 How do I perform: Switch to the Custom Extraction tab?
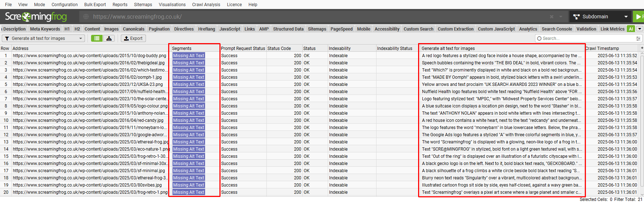(x=455, y=29)
